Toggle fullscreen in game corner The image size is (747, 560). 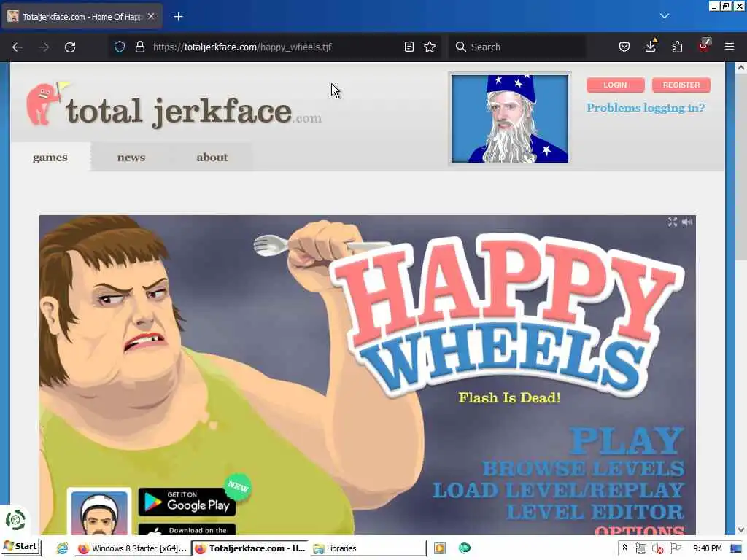(x=672, y=222)
